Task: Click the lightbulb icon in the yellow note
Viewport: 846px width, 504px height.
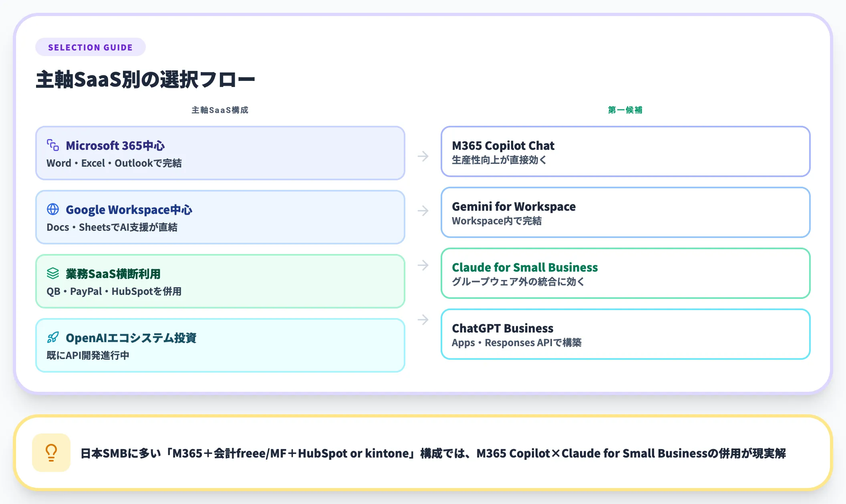Action: [51, 453]
